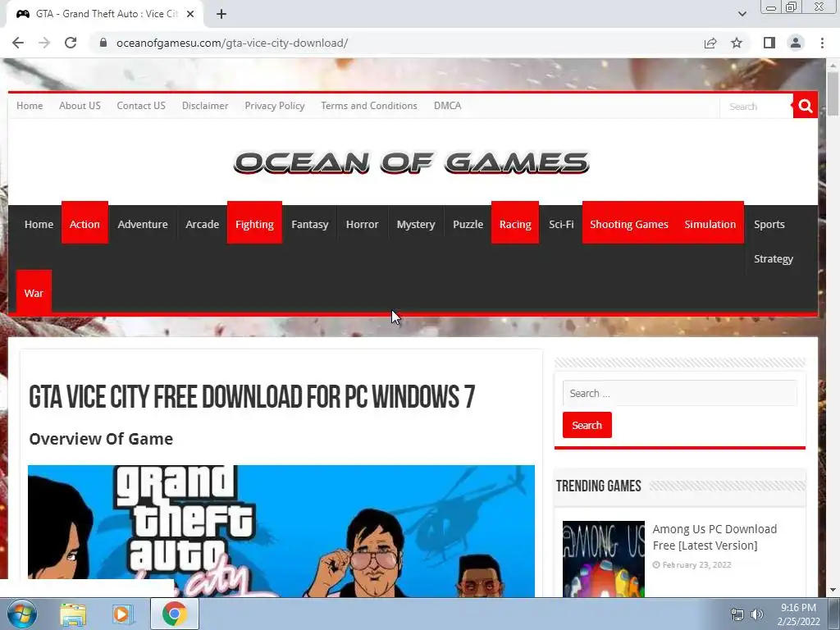This screenshot has width=840, height=630.
Task: Click the Ocean of Games logo
Action: (x=412, y=162)
